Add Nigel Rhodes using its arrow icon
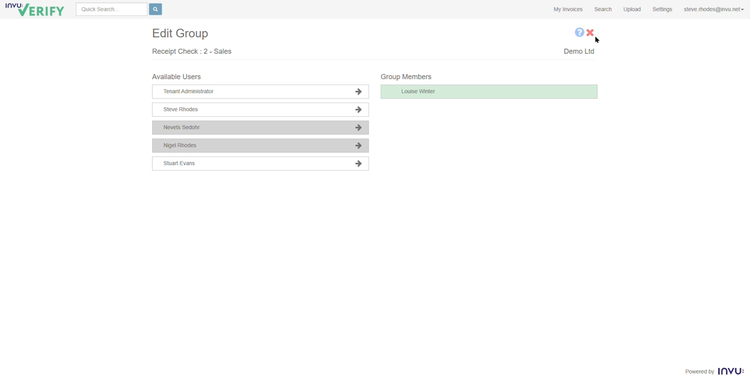Screen dimensions: 750x376 click(358, 145)
